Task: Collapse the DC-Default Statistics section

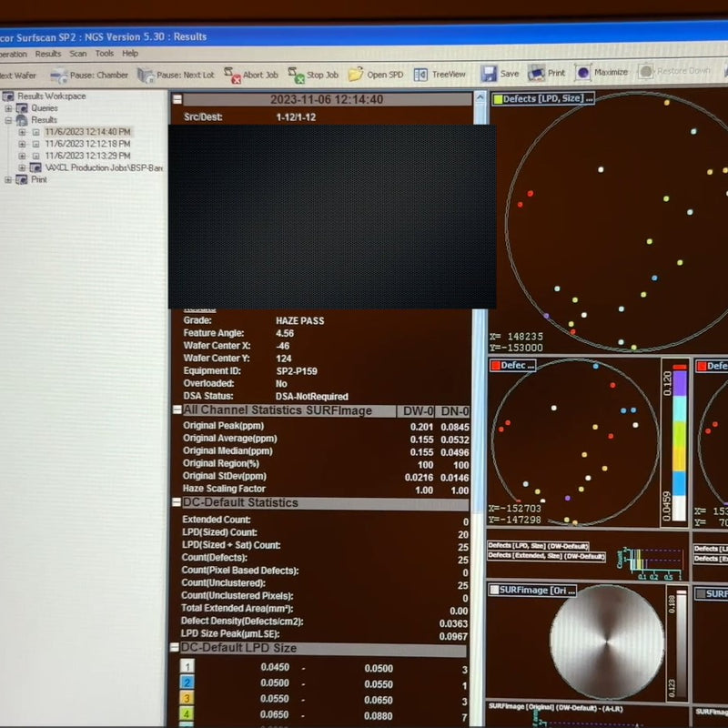Action: 177,503
